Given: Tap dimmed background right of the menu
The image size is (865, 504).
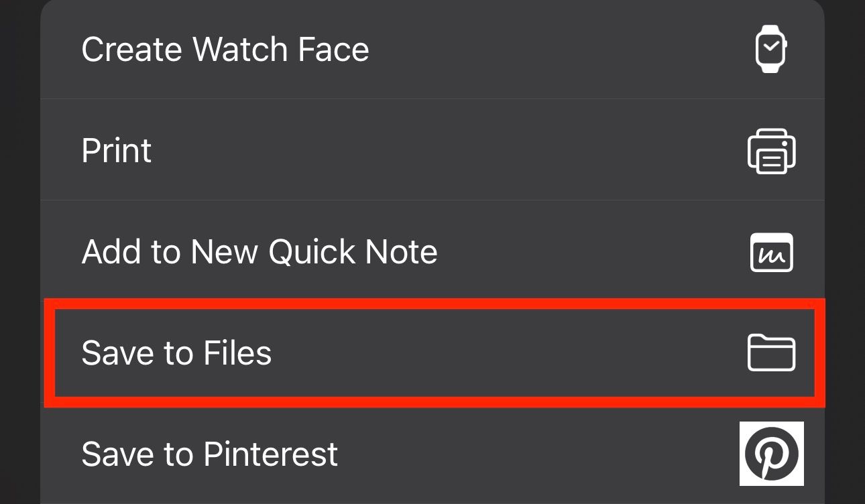Looking at the screenshot, I should pyautogui.click(x=845, y=201).
